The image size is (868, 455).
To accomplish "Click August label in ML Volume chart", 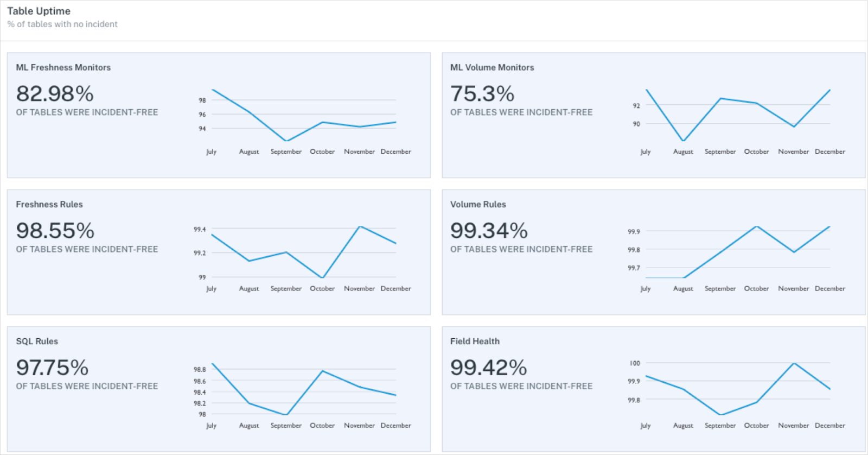I will [x=683, y=151].
